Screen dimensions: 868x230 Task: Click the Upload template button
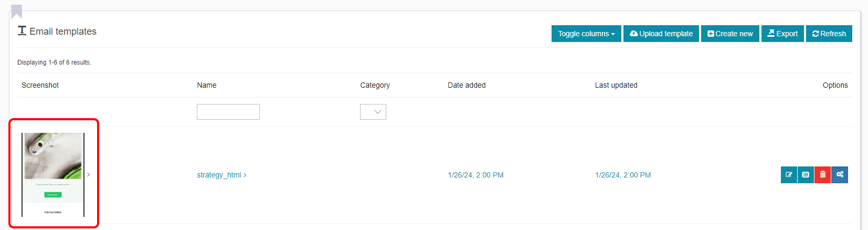point(661,34)
